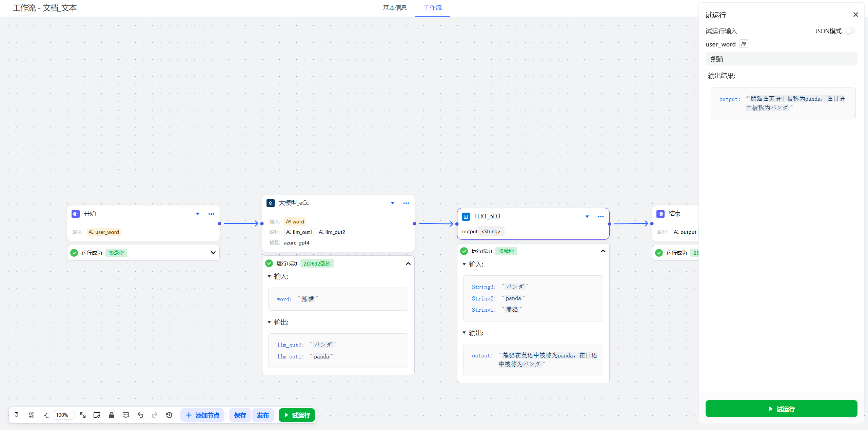Click the fit-to-screen arrows icon
Viewport: 868px width, 430px height.
tap(82, 415)
